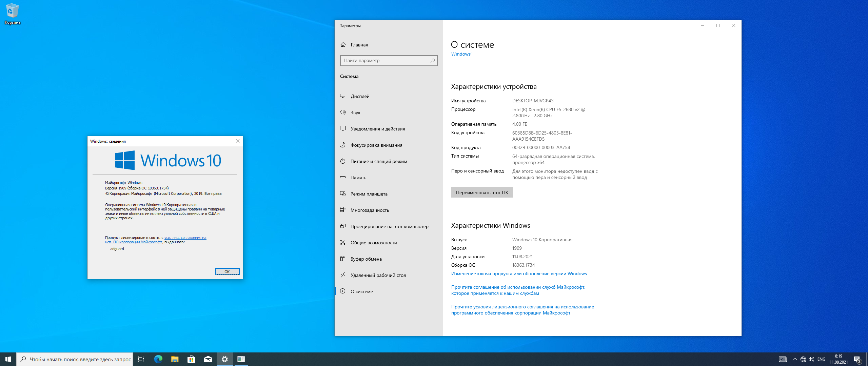Open license agreement link in winver dialog
This screenshot has width=868, height=366.
[156, 240]
